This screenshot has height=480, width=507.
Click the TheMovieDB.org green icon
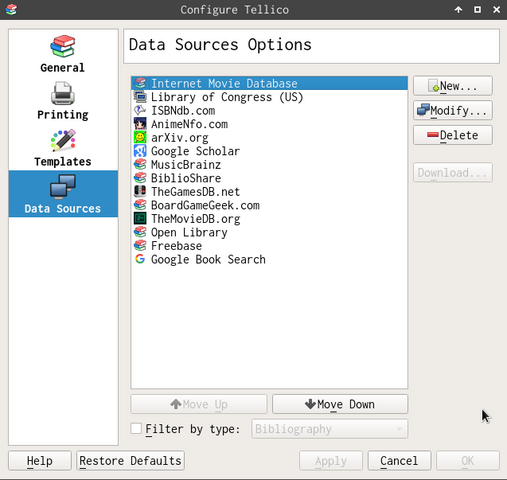(x=140, y=218)
